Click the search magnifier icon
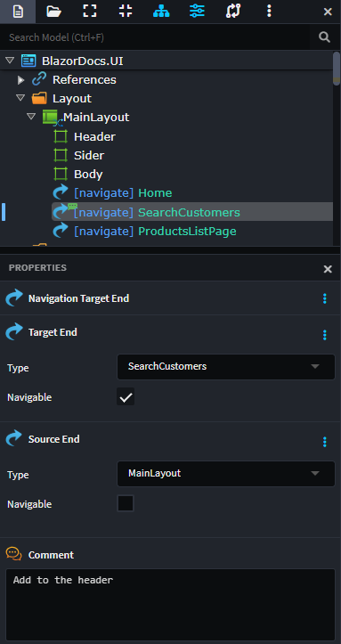The height and width of the screenshot is (644, 341). [x=324, y=37]
